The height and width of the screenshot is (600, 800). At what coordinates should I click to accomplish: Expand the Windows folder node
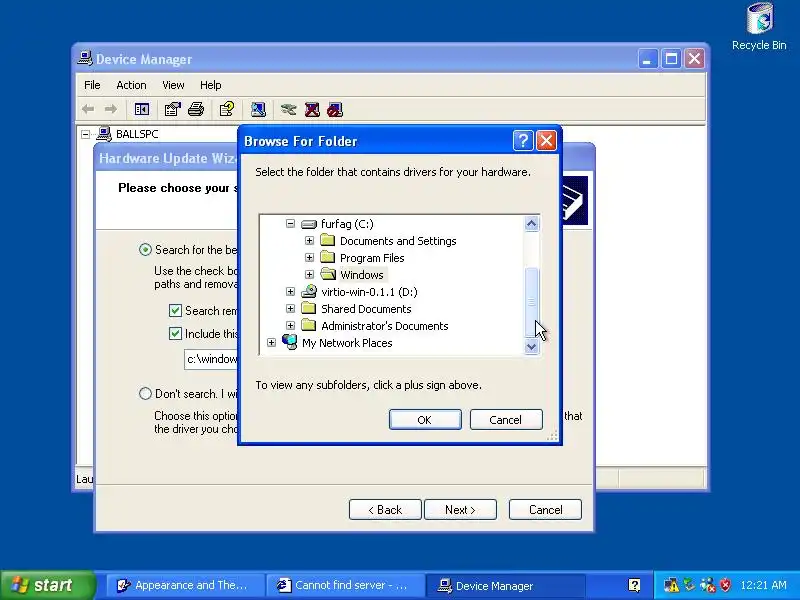(309, 274)
